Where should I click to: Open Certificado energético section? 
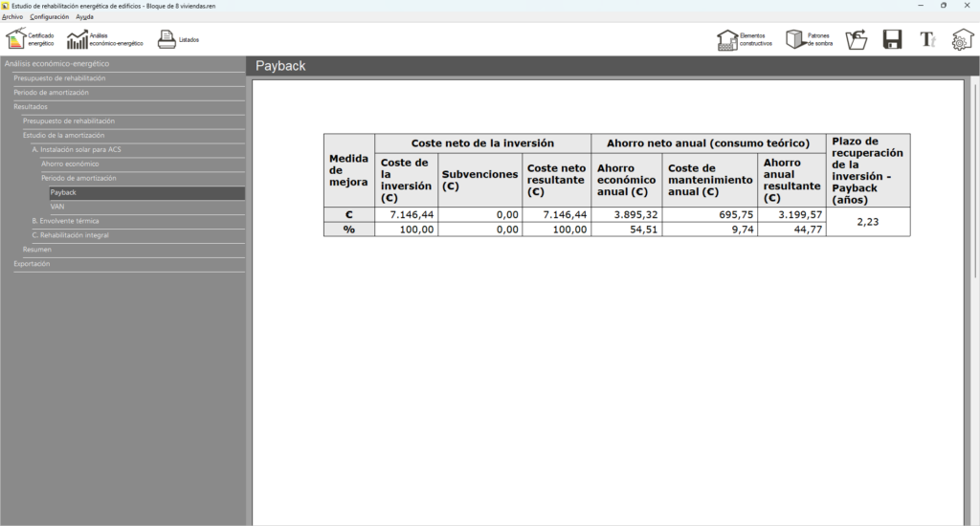[x=30, y=39]
